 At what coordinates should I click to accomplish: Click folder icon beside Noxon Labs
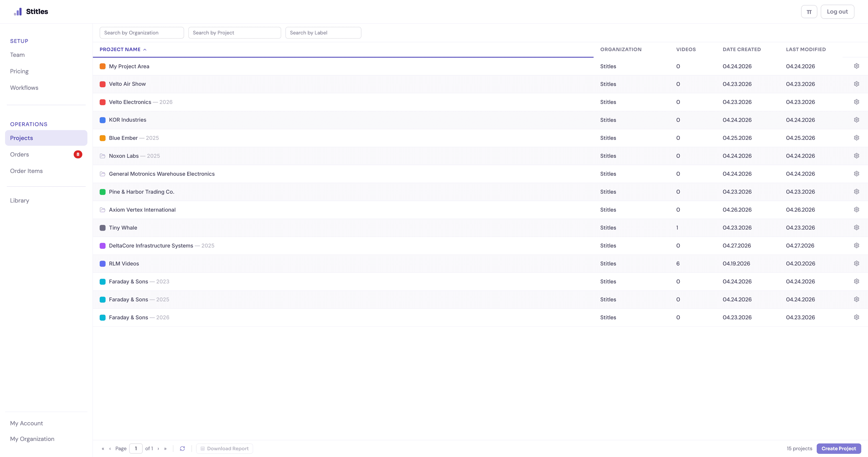click(x=102, y=156)
